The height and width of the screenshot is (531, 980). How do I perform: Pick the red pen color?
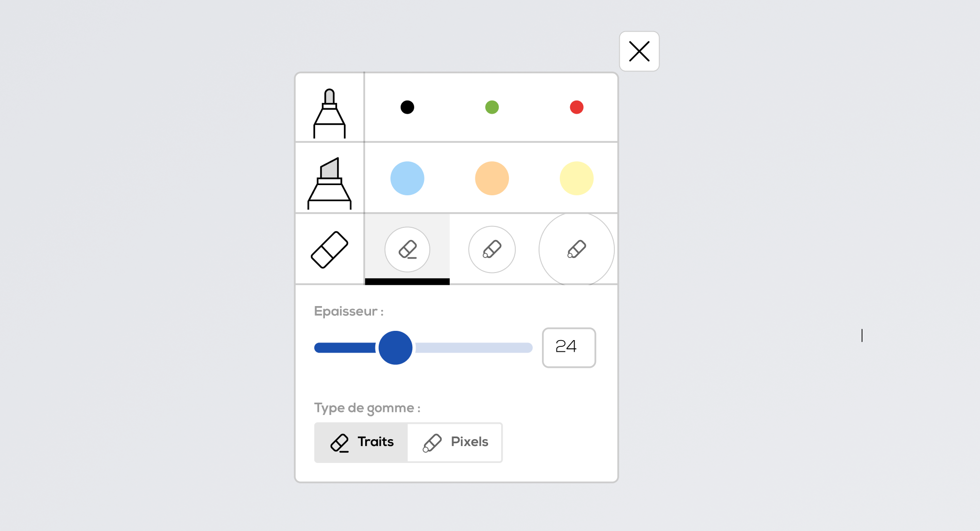[576, 107]
